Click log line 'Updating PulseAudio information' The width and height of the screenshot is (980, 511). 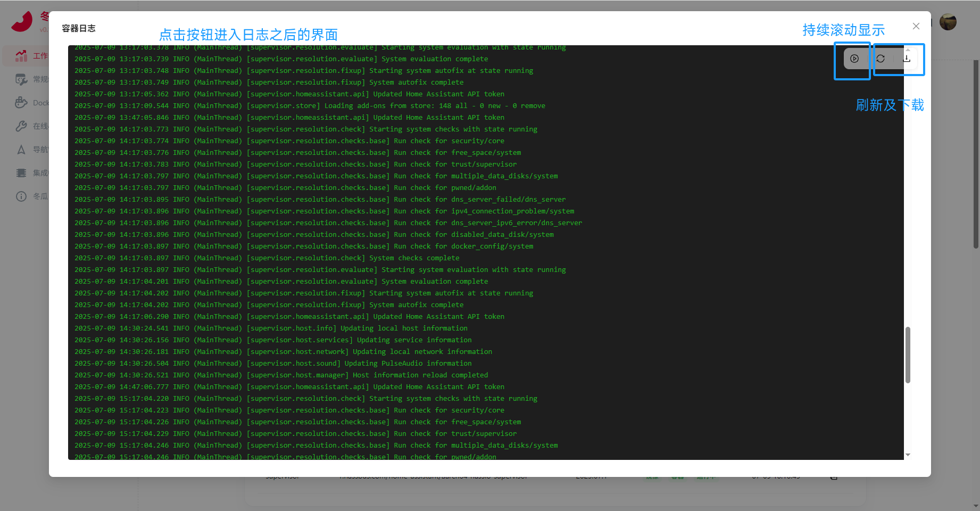click(273, 364)
